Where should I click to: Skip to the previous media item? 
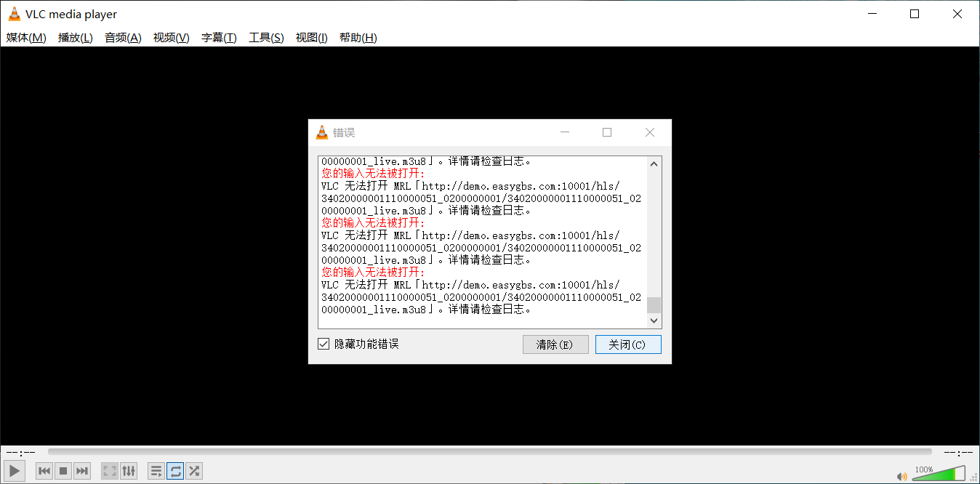[x=44, y=471]
